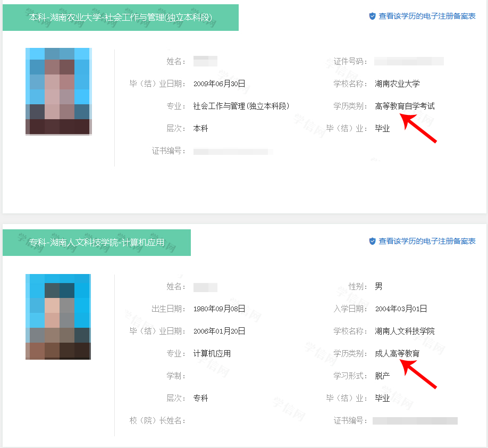Click study form value 脱产
Viewport: 488px width, 448px height.
point(382,376)
